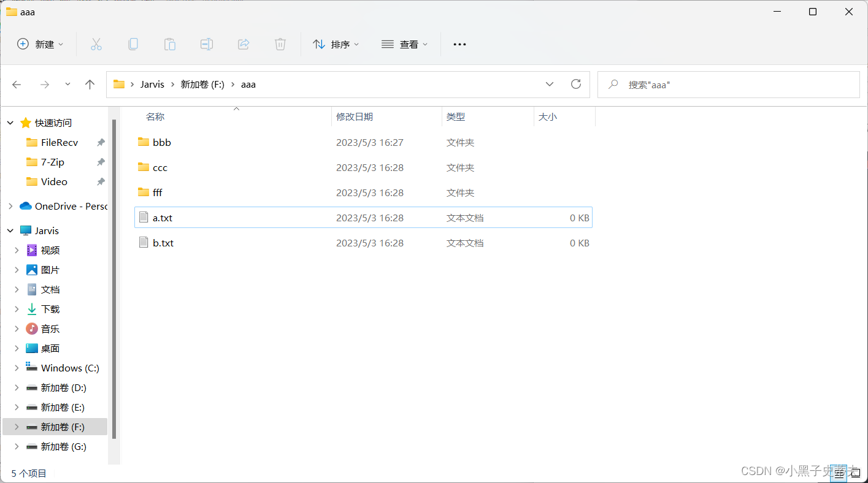Screen dimensions: 868x483
Task: Sort by 类型 column header
Action: [456, 116]
